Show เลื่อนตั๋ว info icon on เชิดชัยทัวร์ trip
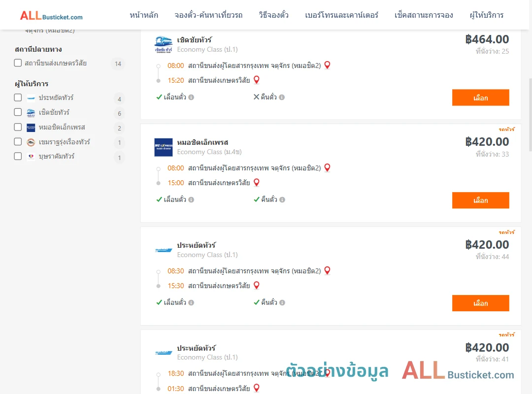The image size is (532, 394). tap(191, 98)
